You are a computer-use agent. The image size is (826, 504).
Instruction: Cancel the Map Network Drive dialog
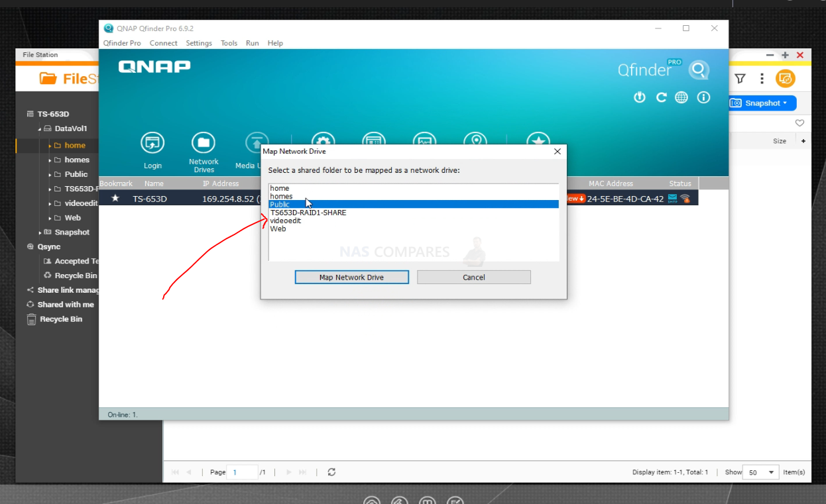[x=474, y=277]
